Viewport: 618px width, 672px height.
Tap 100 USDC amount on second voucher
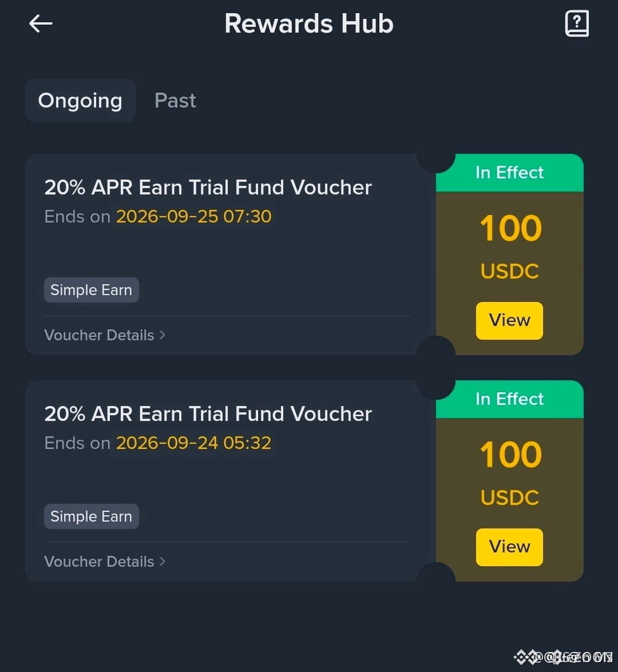(x=510, y=473)
